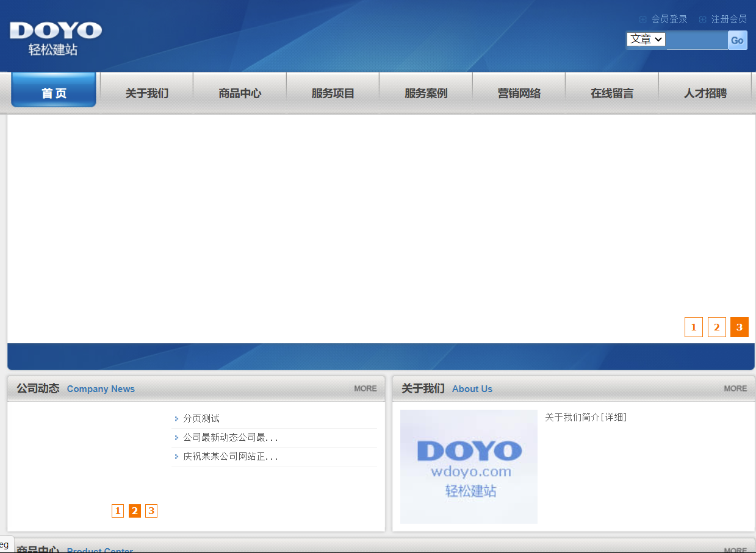Open the 服务案例 navigation item

[x=426, y=93]
